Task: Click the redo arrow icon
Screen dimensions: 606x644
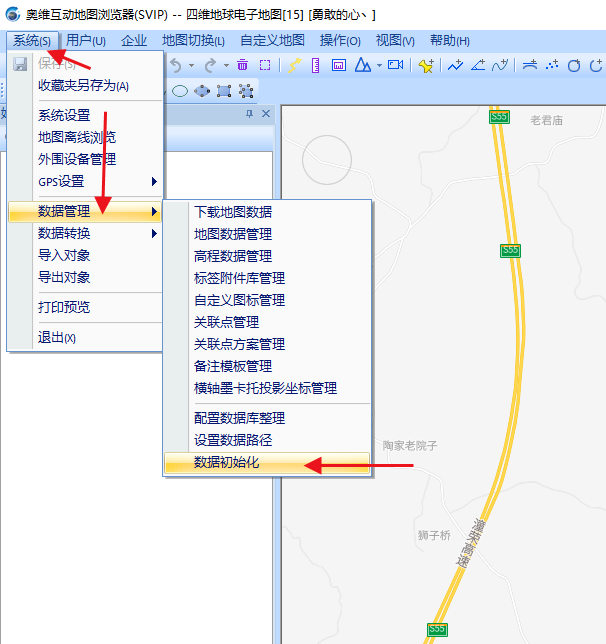Action: 211,65
